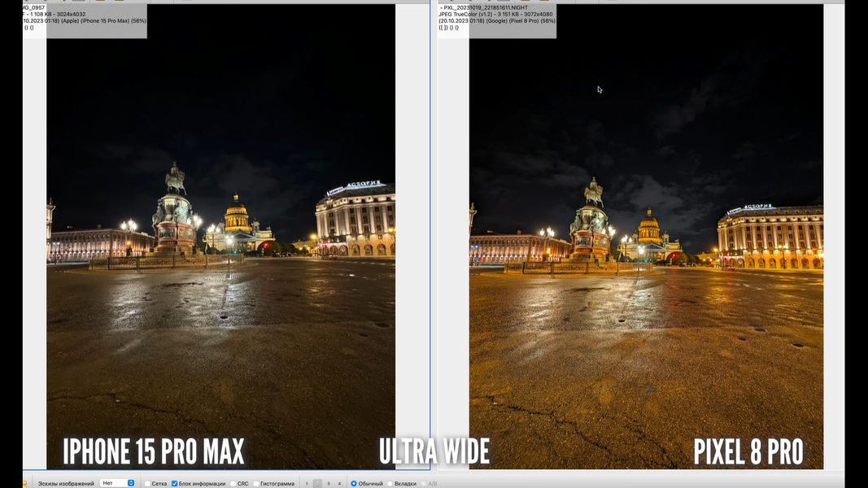Click the right image info block overlay
The width and height of the screenshot is (868, 488).
coord(497,20)
